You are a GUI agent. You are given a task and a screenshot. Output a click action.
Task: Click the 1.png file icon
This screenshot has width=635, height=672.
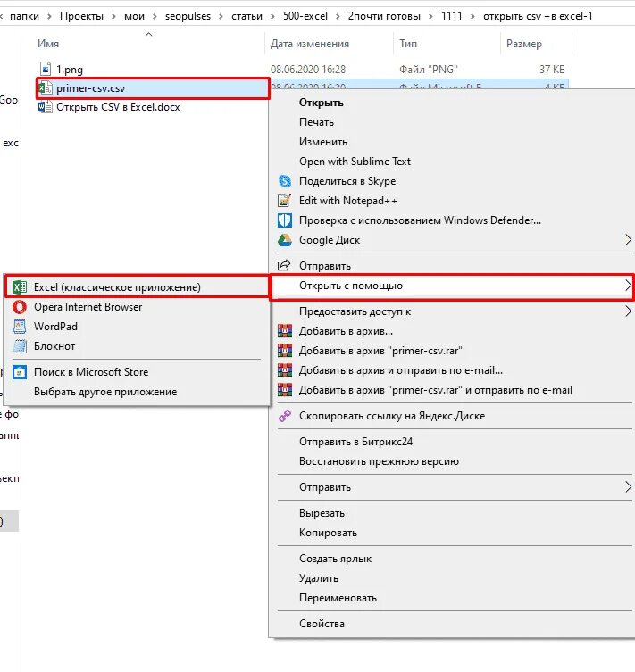45,69
